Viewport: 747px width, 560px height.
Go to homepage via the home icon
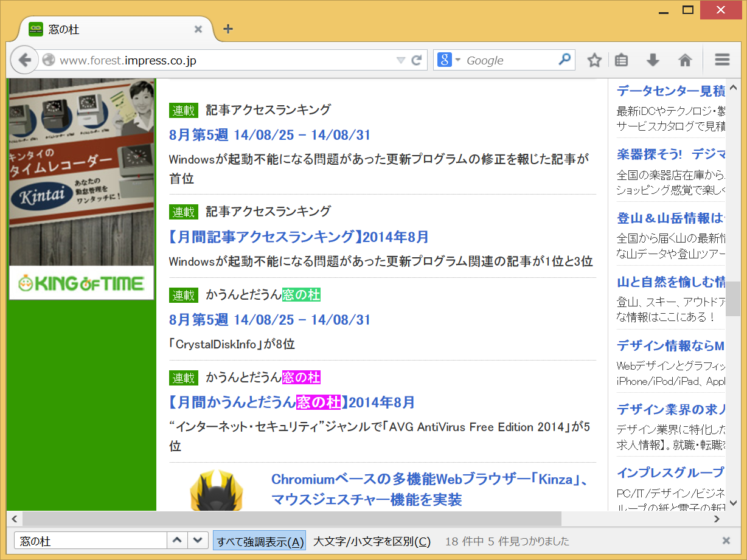point(685,60)
